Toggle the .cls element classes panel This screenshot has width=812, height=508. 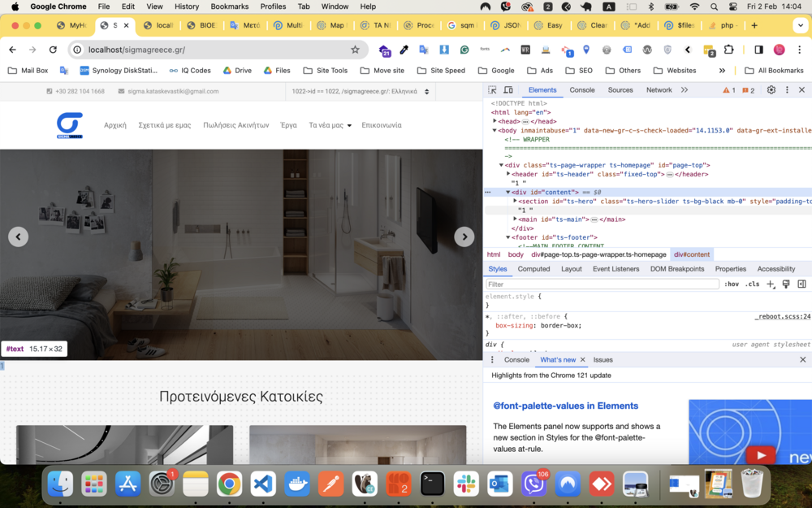click(x=753, y=284)
